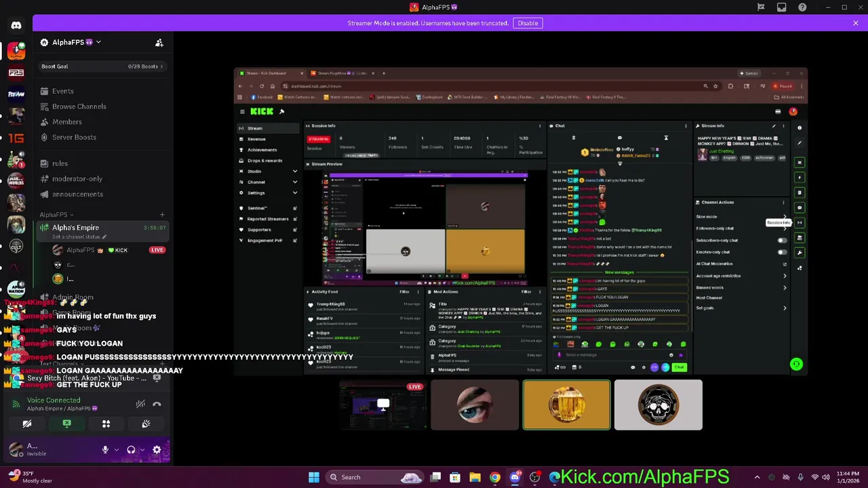868x488 pixels.
Task: Mute the Discord microphone
Action: coord(105,449)
